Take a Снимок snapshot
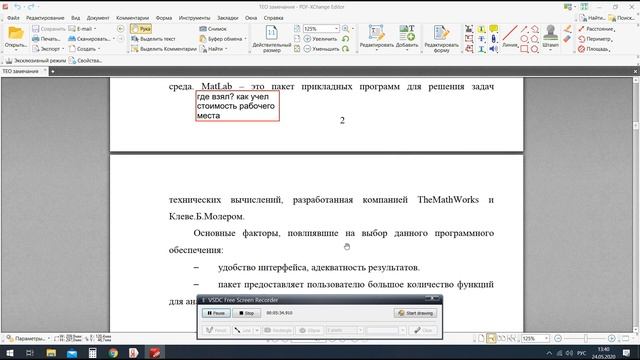 click(213, 29)
